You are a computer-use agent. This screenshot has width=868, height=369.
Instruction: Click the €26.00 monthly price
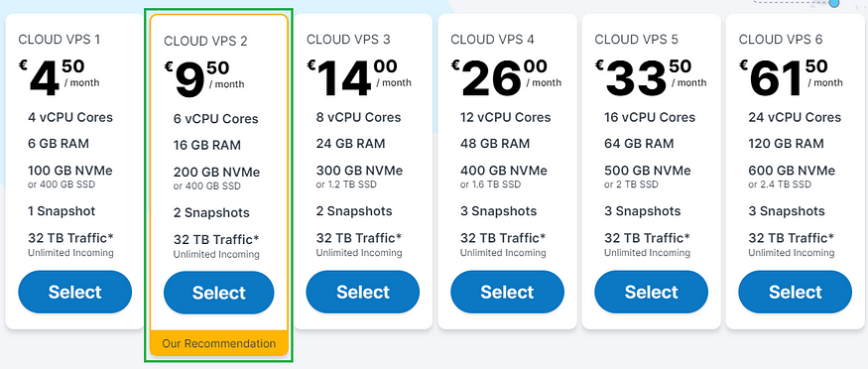point(507,77)
